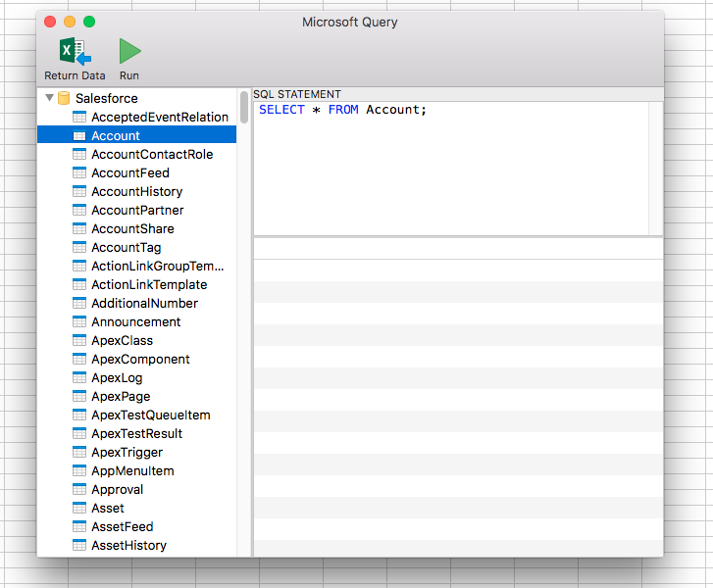Close the Microsoft Query window
Screen dimensions: 713x588
click(50, 22)
